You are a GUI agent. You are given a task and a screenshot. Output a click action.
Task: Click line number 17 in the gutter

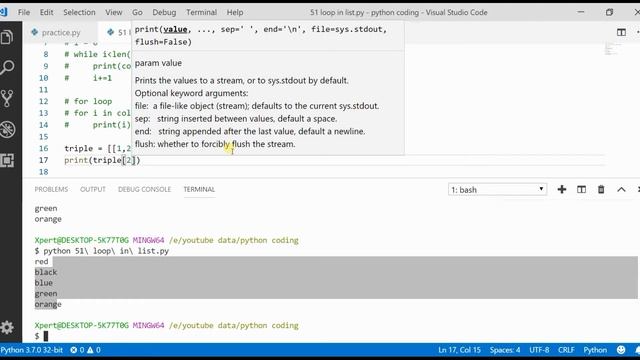coord(44,160)
